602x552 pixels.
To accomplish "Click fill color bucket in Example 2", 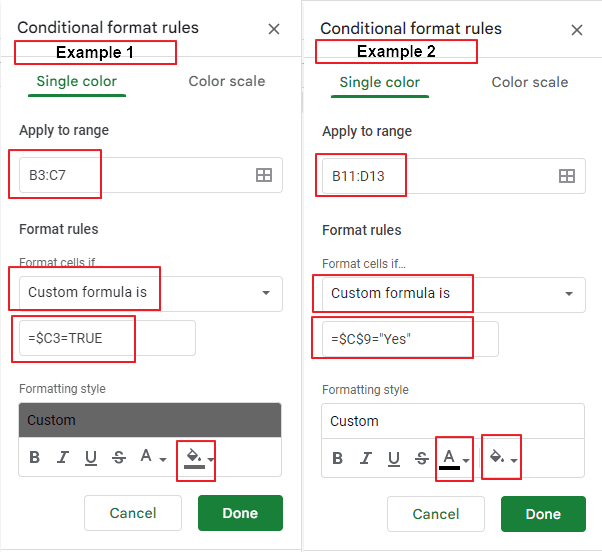I will point(497,457).
